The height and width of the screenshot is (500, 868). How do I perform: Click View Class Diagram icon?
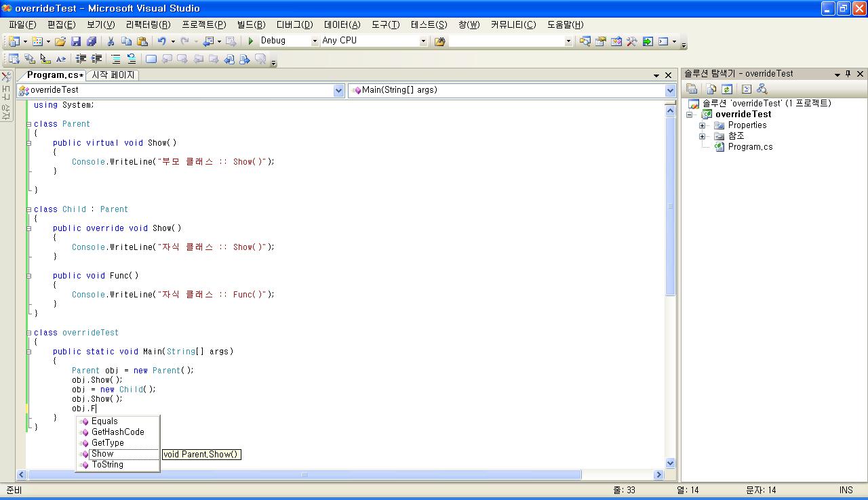point(762,89)
